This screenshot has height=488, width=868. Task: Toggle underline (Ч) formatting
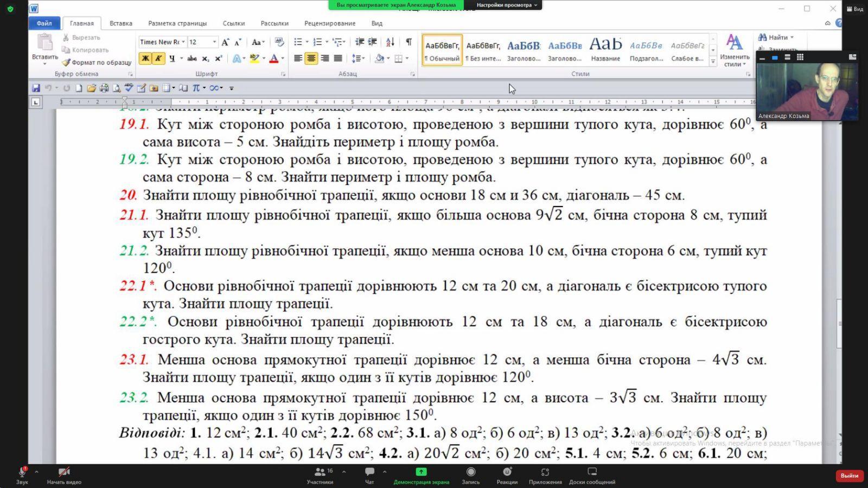coord(172,59)
